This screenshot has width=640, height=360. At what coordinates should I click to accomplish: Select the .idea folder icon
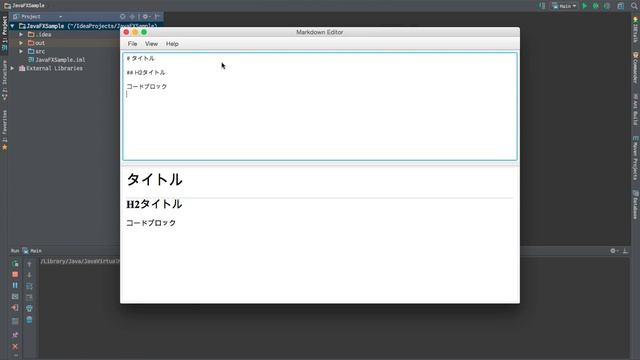tap(31, 35)
